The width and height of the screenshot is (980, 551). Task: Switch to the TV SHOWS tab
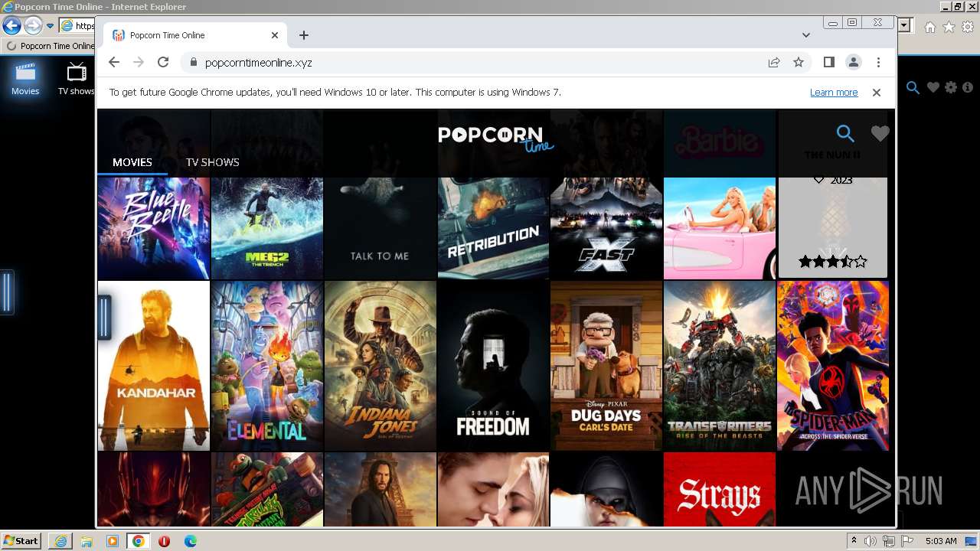[x=213, y=162]
